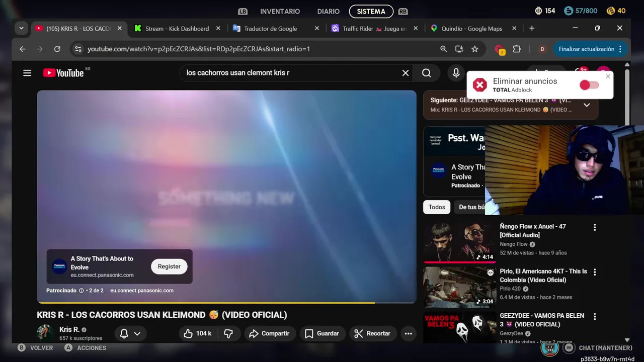Click the Register button on the ad
This screenshot has height=362, width=644.
pyautogui.click(x=169, y=266)
